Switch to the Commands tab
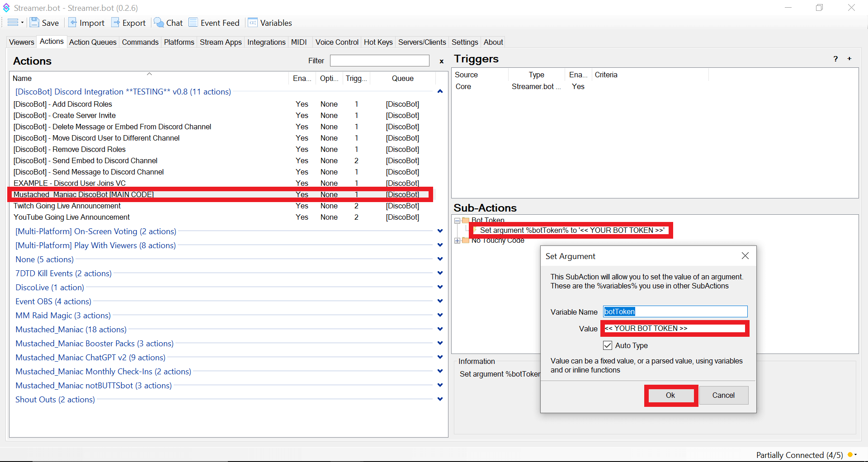The height and width of the screenshot is (462, 868). point(140,42)
